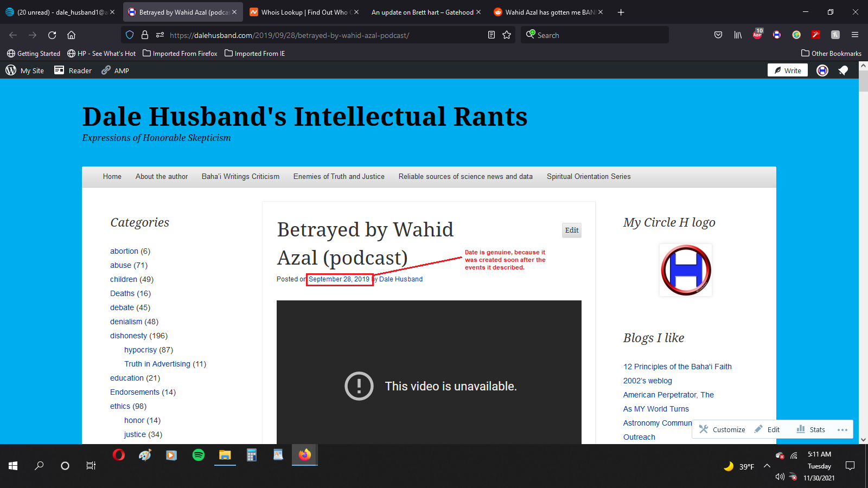Click the vertical page scrollbar thumb
Image resolution: width=868 pixels, height=488 pixels.
coord(863,81)
